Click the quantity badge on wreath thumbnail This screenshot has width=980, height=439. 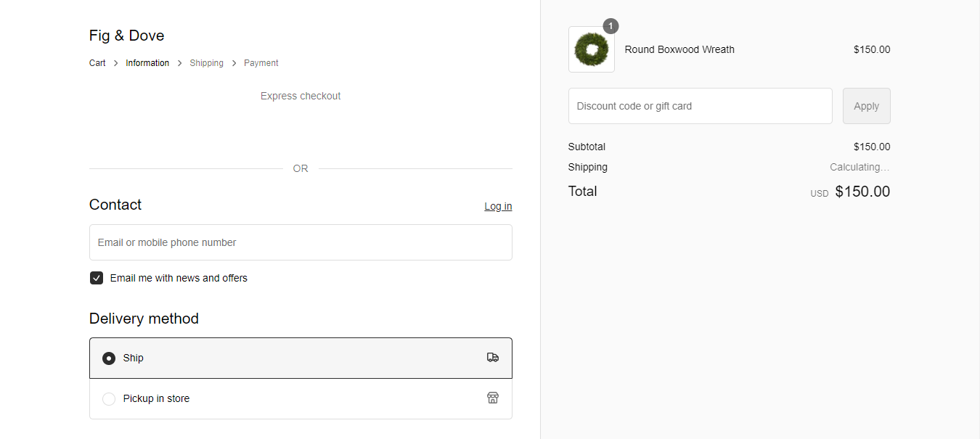611,26
